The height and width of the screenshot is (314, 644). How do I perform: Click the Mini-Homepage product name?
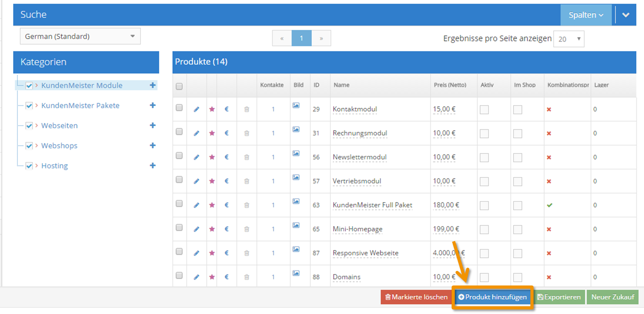click(358, 229)
